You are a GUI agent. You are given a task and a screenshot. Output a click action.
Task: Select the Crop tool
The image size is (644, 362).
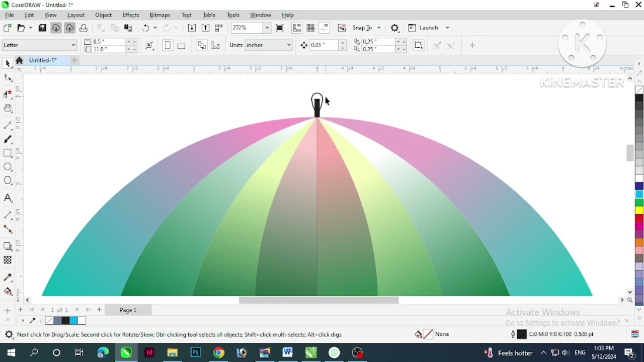[x=8, y=94]
